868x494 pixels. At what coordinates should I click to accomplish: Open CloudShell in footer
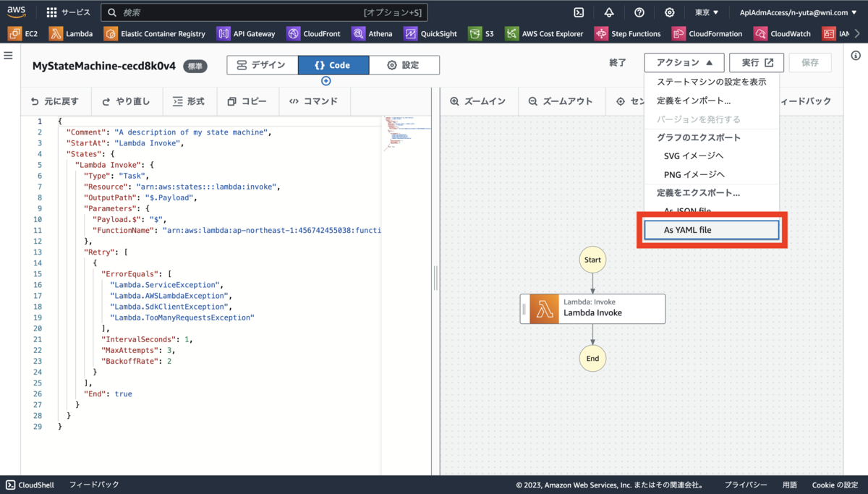(30, 485)
